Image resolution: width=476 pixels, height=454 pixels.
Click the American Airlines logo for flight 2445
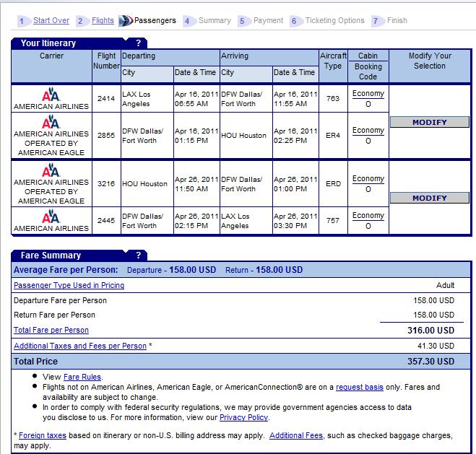point(51,217)
